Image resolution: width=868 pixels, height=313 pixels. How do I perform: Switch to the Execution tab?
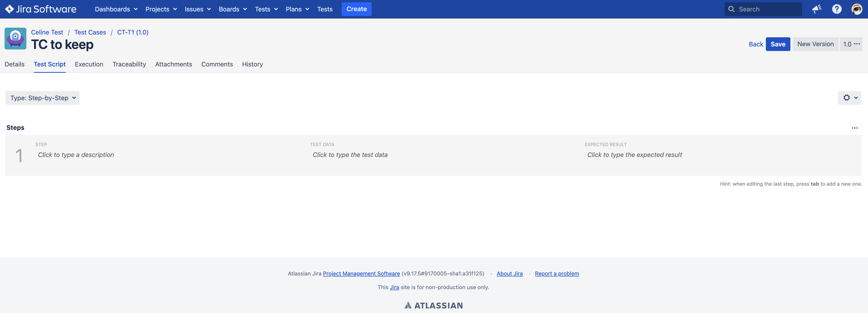pyautogui.click(x=89, y=64)
